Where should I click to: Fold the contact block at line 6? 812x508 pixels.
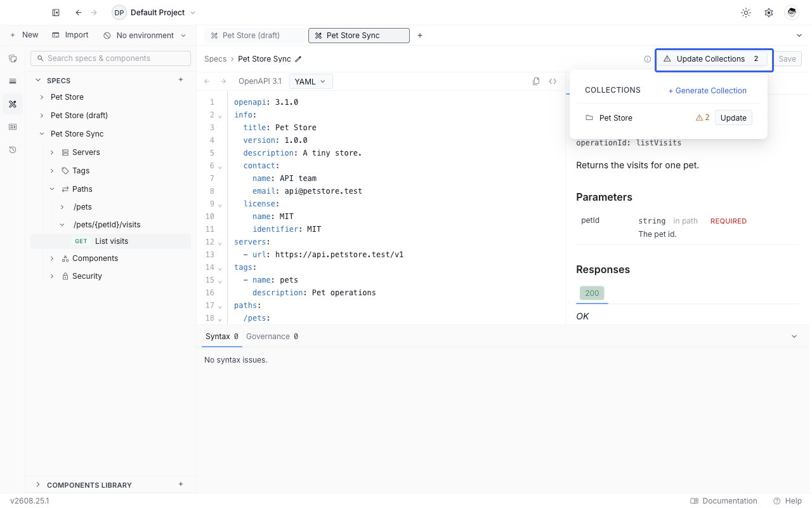tap(219, 166)
